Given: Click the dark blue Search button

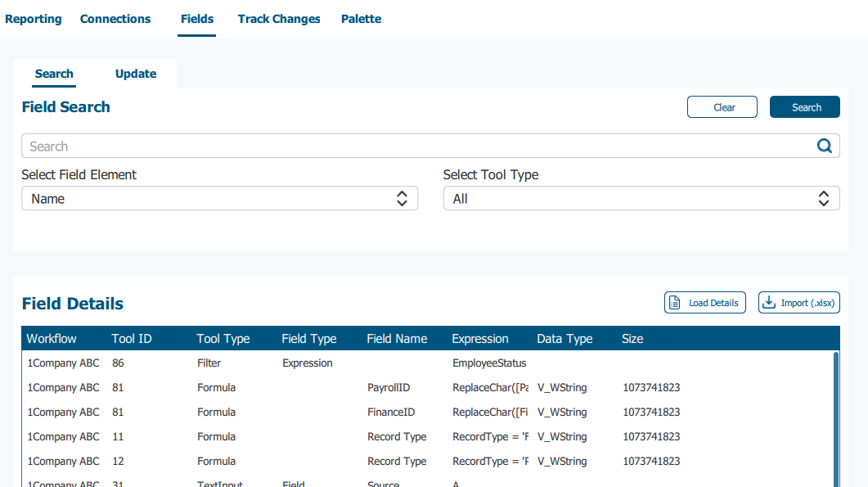Looking at the screenshot, I should (804, 107).
